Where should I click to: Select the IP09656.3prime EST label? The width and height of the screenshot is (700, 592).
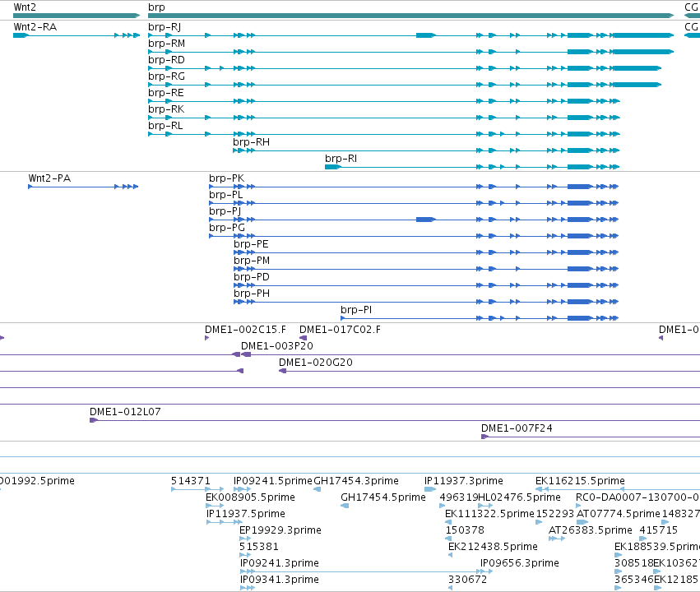click(x=520, y=563)
